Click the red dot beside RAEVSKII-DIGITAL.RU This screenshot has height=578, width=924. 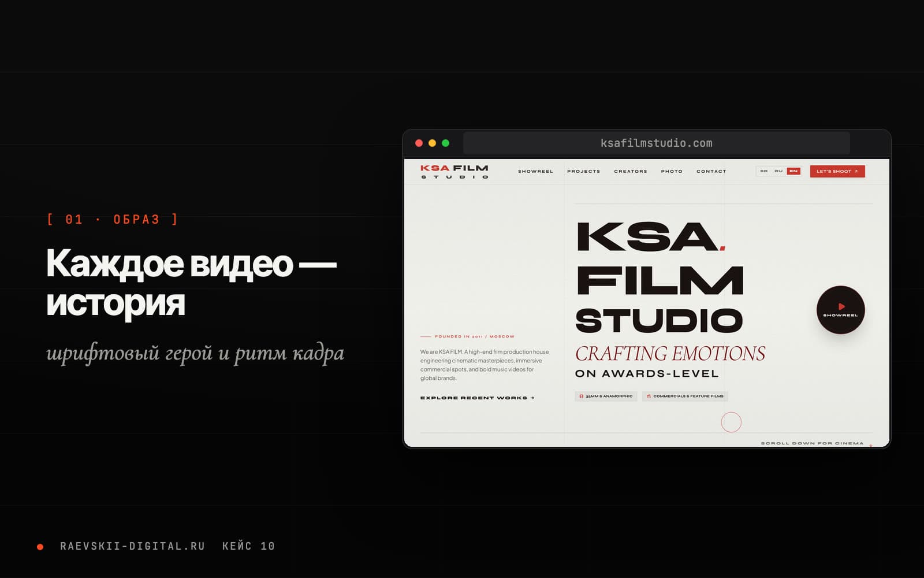pos(40,547)
